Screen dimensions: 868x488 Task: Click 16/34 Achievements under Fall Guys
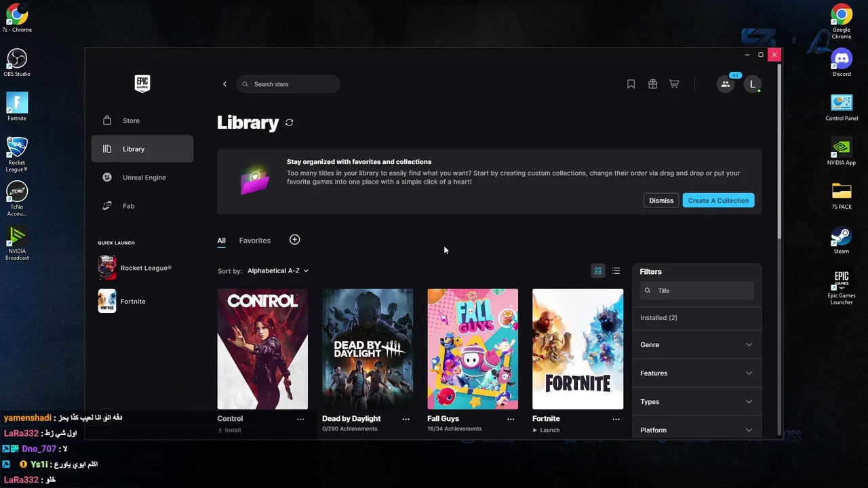pyautogui.click(x=454, y=429)
